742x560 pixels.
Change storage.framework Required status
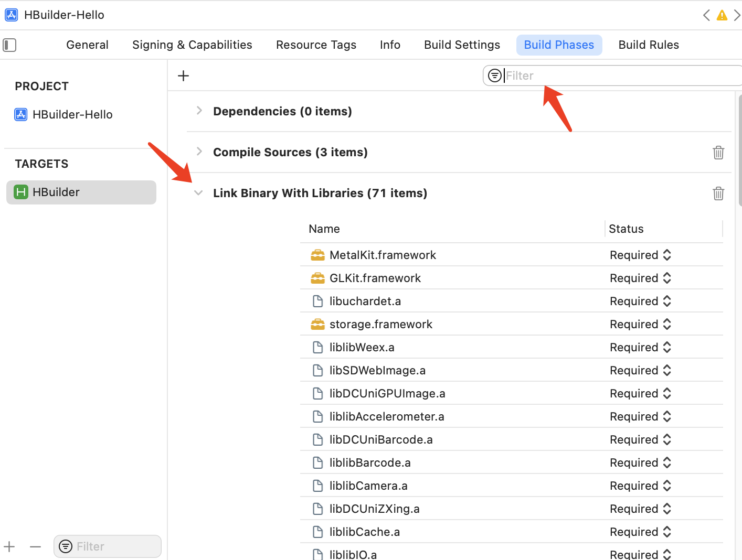[640, 325]
